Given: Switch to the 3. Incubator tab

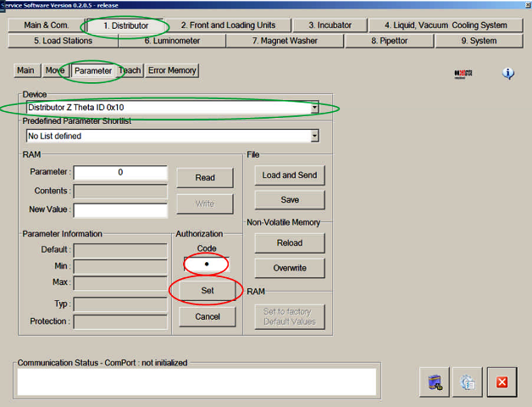Looking at the screenshot, I should pyautogui.click(x=330, y=25).
